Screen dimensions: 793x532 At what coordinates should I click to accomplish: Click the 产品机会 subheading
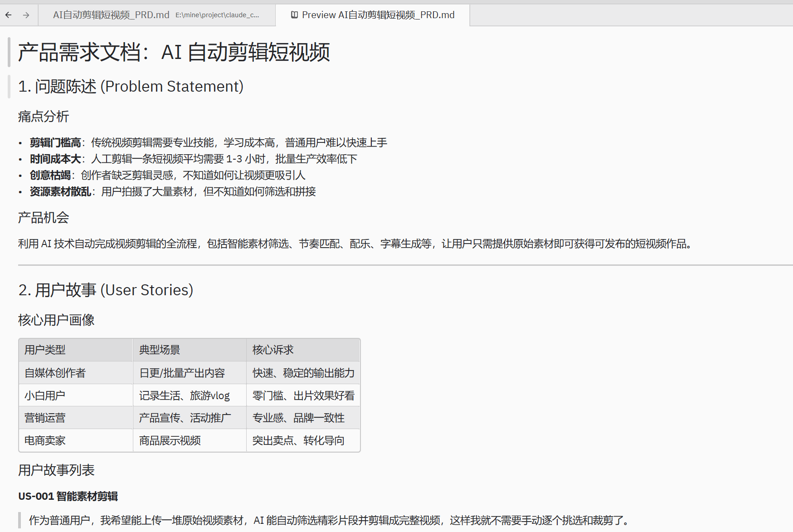(x=44, y=218)
